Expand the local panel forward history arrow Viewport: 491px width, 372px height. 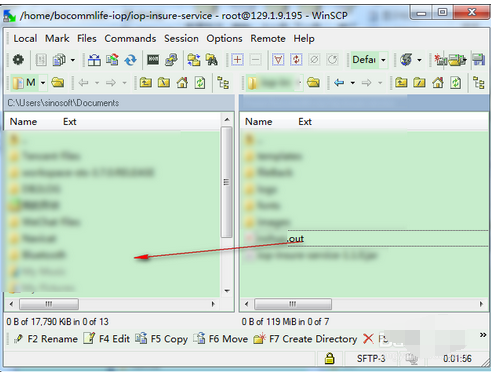pos(124,83)
